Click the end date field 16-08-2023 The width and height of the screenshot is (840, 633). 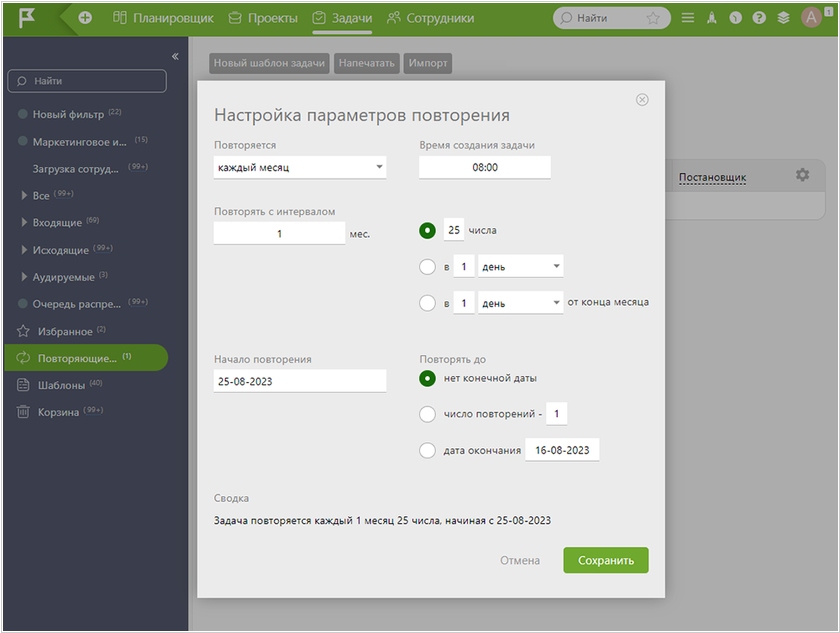point(562,450)
